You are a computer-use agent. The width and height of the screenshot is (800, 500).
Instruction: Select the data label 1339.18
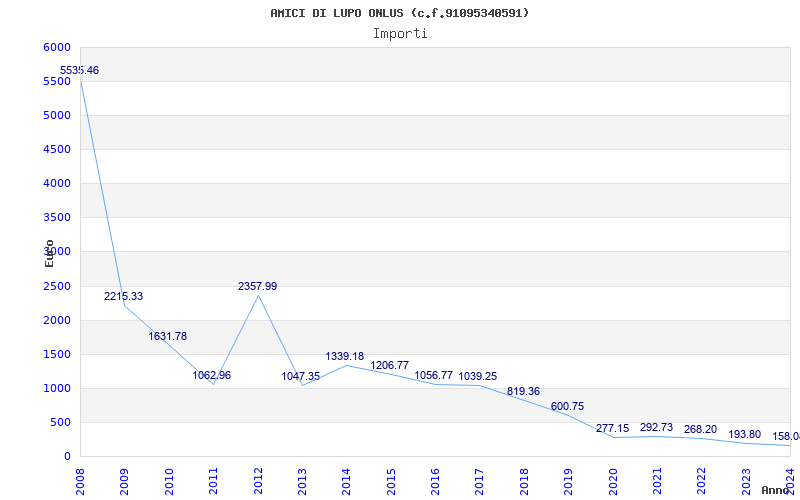[x=345, y=357]
